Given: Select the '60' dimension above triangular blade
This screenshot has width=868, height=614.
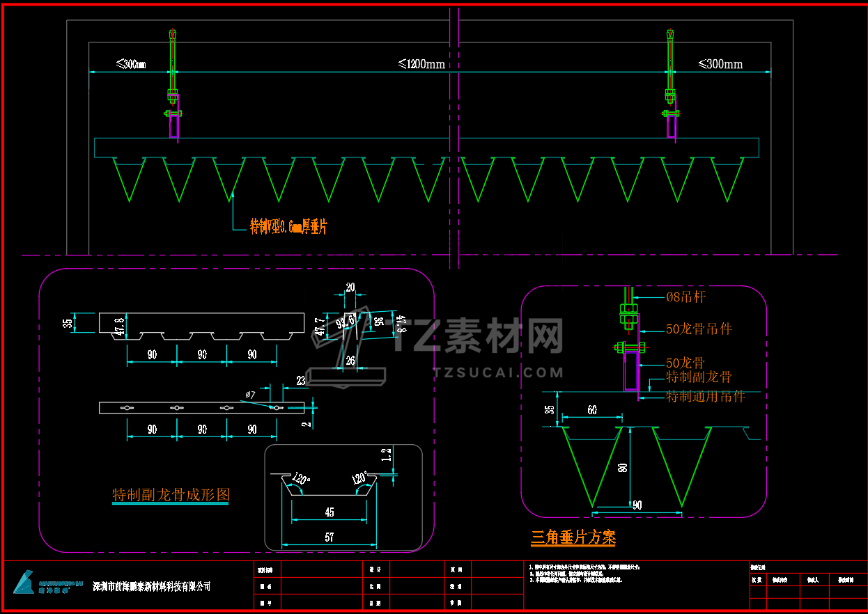Looking at the screenshot, I should [591, 411].
